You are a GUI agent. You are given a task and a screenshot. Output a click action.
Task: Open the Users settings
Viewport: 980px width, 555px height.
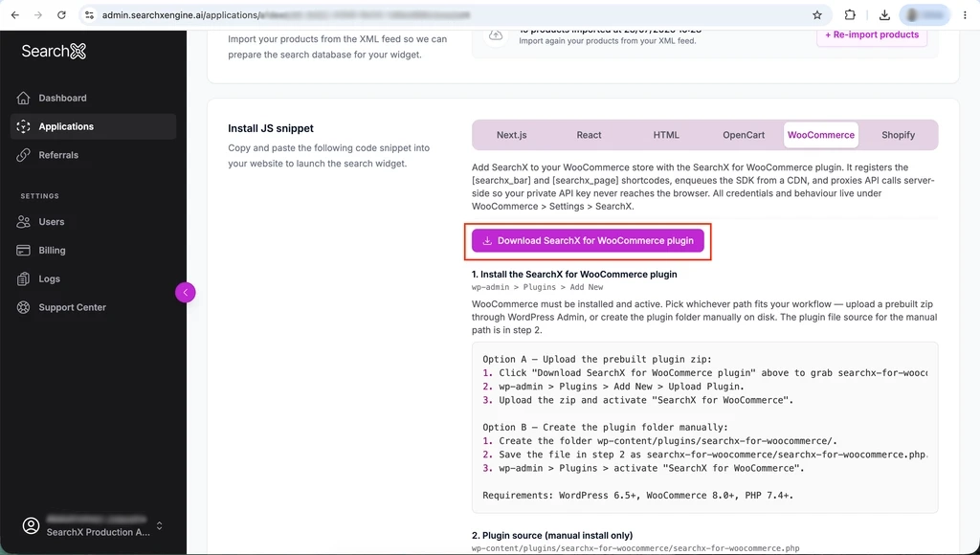point(93,222)
